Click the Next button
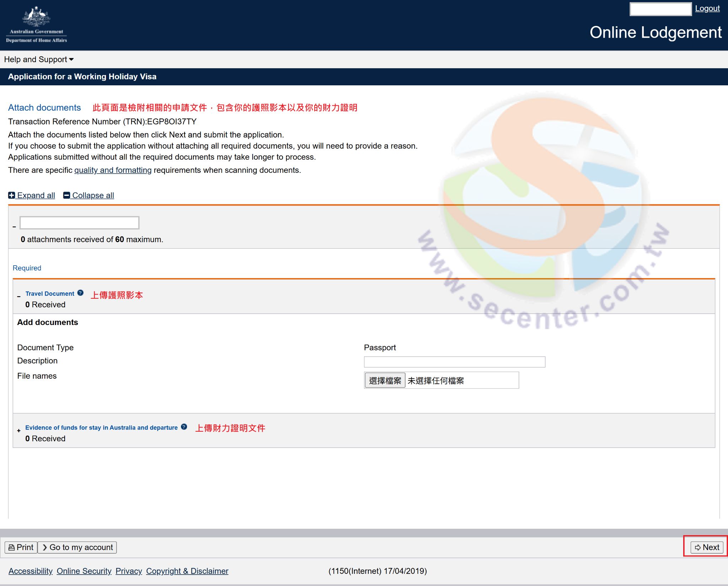 707,547
